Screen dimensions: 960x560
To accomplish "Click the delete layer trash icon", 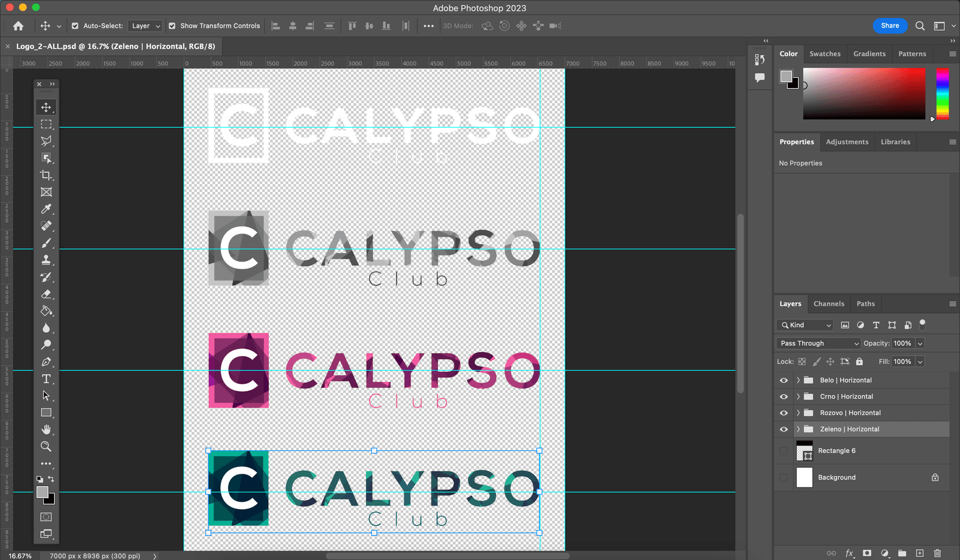I will (x=937, y=553).
